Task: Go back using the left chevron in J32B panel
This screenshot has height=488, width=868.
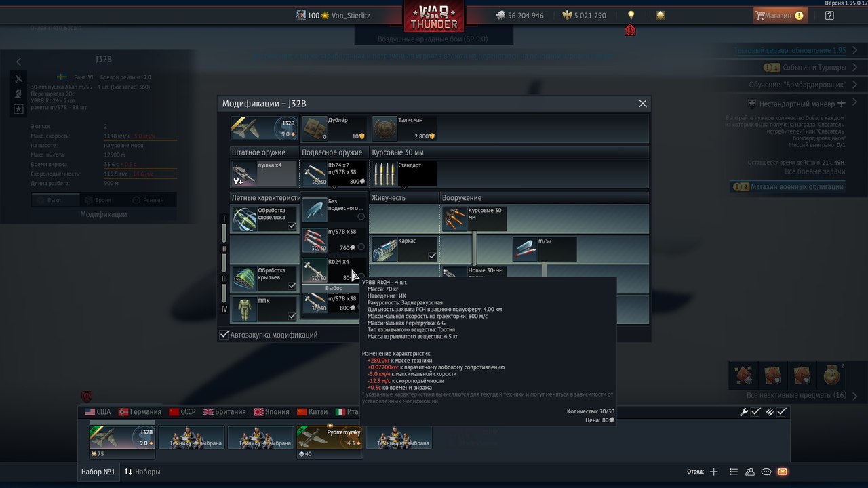Action: pyautogui.click(x=18, y=62)
